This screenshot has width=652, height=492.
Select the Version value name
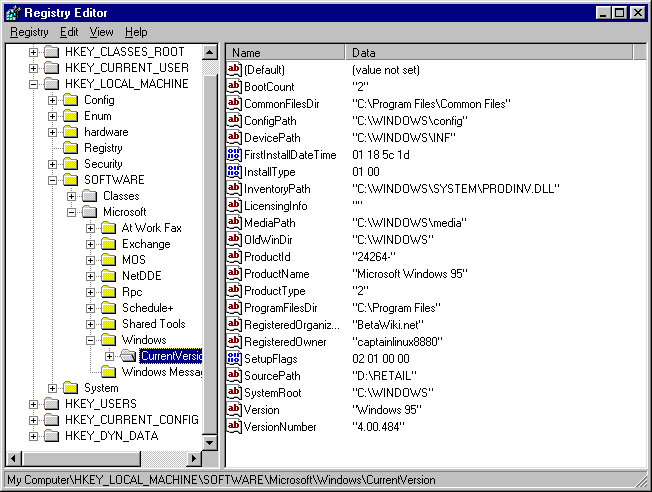(x=262, y=410)
